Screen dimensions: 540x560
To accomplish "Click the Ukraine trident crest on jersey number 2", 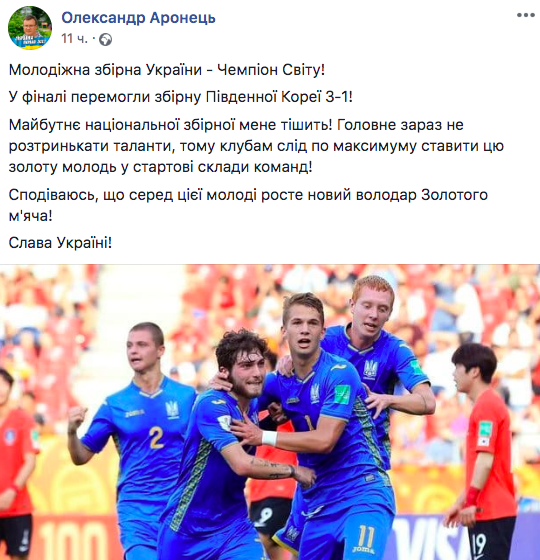I will 172,409.
